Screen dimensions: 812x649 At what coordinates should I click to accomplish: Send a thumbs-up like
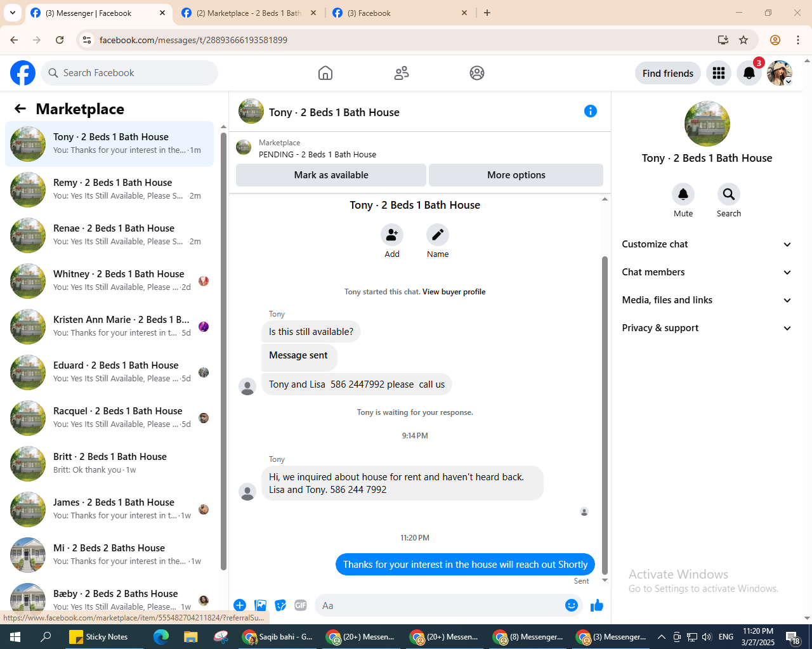point(597,605)
